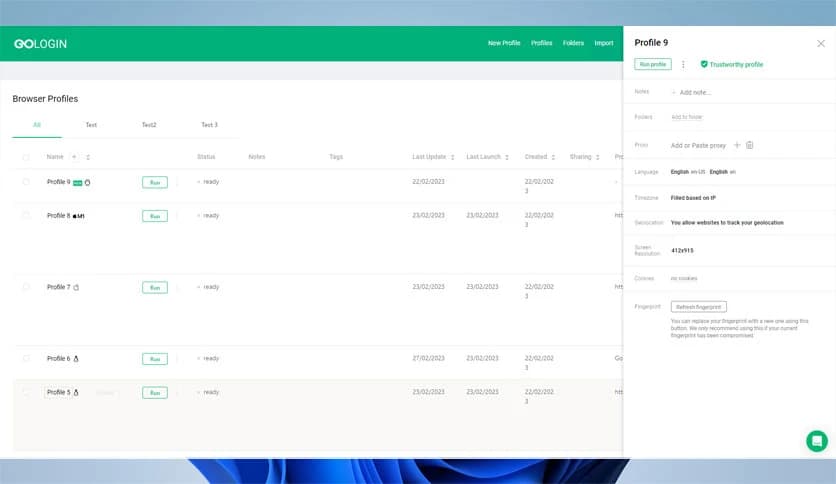
Task: Click the no cookies value
Action: tap(684, 278)
